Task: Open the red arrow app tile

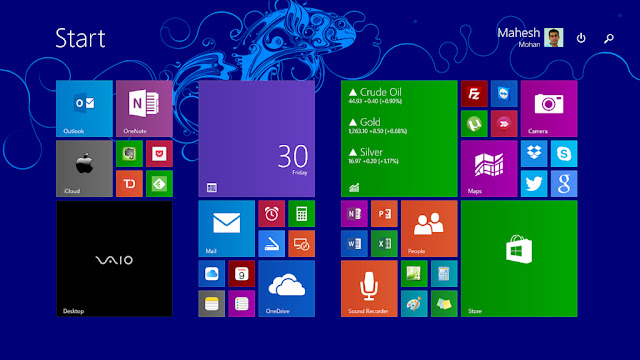Action: tap(504, 124)
